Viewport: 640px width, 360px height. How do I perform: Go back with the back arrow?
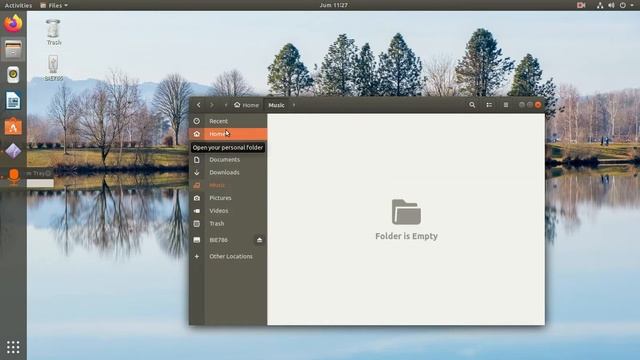(198, 105)
